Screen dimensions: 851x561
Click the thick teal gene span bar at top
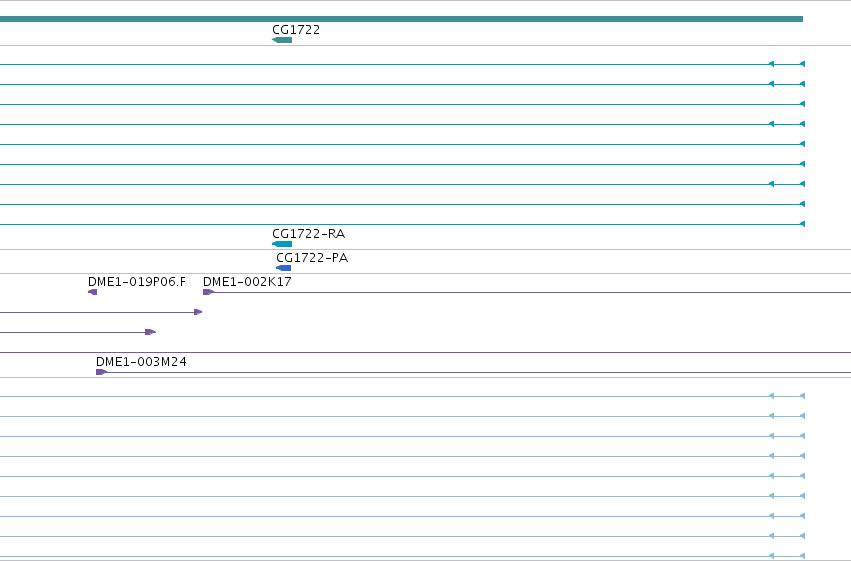pos(401,19)
